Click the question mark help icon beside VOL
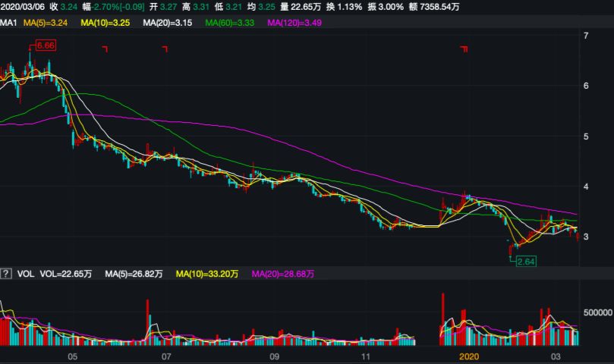The height and width of the screenshot is (364, 614). pos(6,273)
